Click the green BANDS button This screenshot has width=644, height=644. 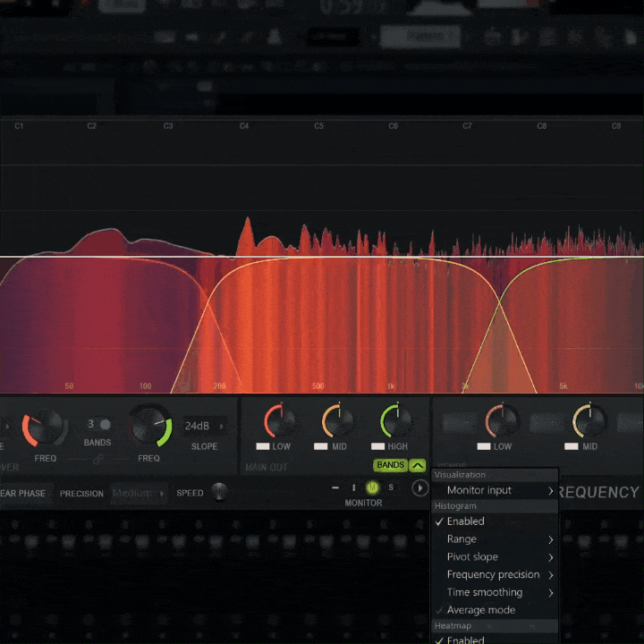click(x=390, y=466)
